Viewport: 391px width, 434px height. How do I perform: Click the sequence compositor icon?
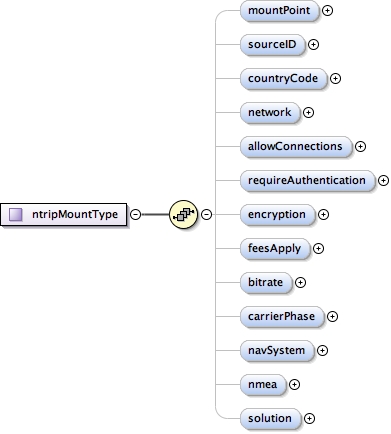(184, 214)
